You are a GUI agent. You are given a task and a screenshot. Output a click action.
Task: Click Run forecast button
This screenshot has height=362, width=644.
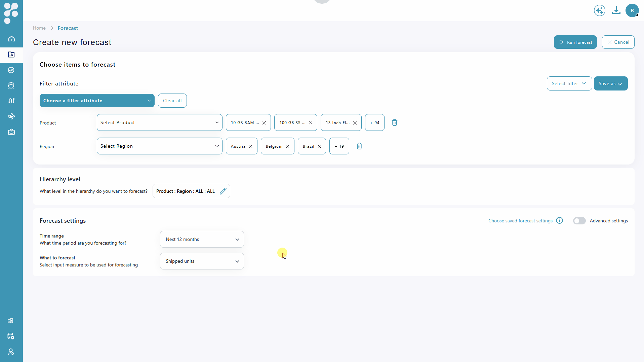pyautogui.click(x=575, y=42)
